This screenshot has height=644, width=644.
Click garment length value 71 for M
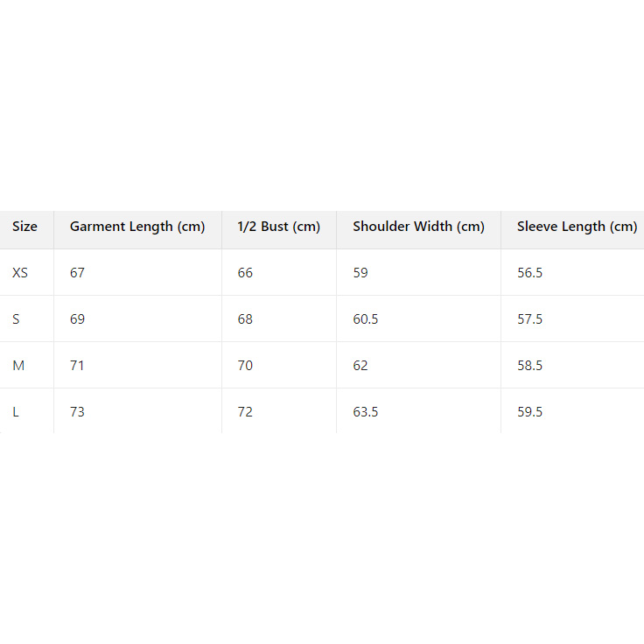click(78, 366)
